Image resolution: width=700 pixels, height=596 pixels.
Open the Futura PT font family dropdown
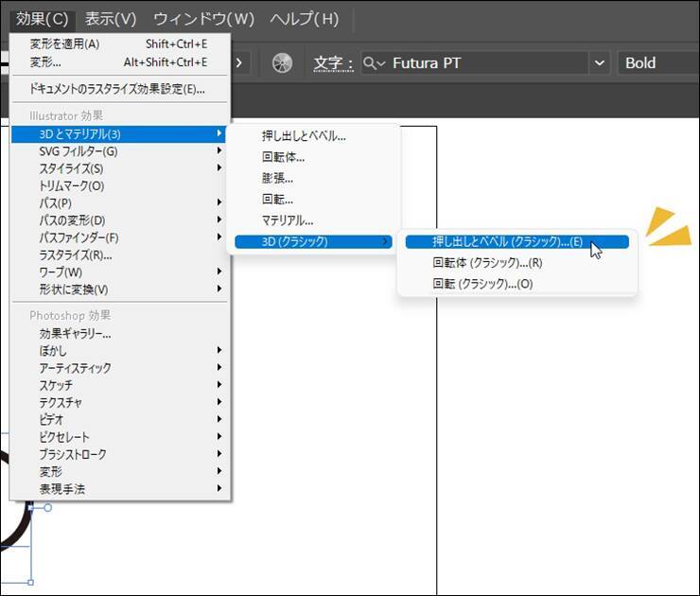599,63
